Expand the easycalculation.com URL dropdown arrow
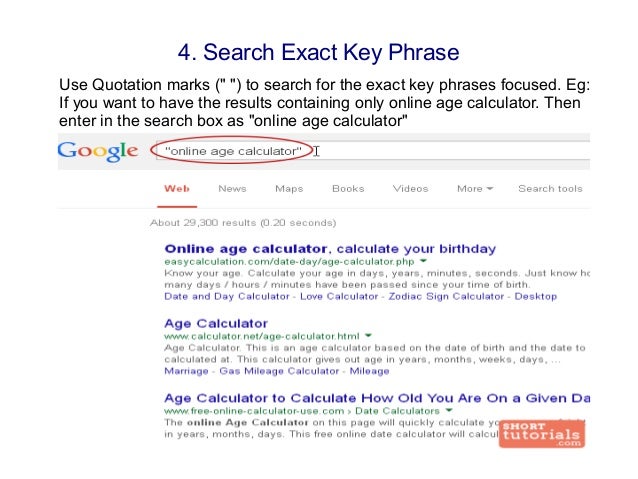This screenshot has width=638, height=479. click(x=423, y=261)
